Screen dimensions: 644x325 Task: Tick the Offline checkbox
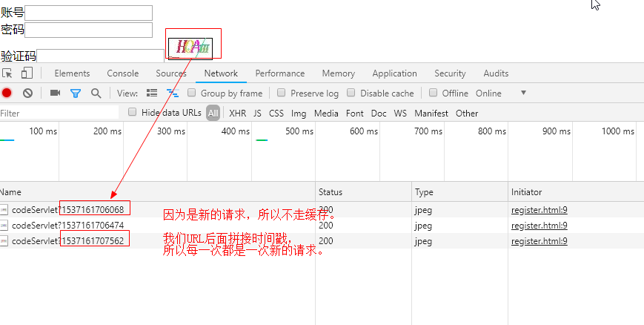433,93
